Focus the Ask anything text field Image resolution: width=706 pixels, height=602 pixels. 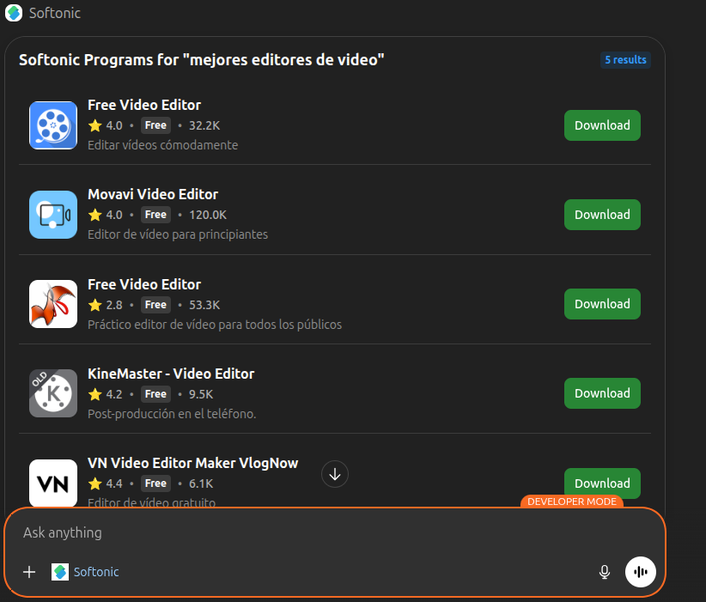tap(300, 533)
